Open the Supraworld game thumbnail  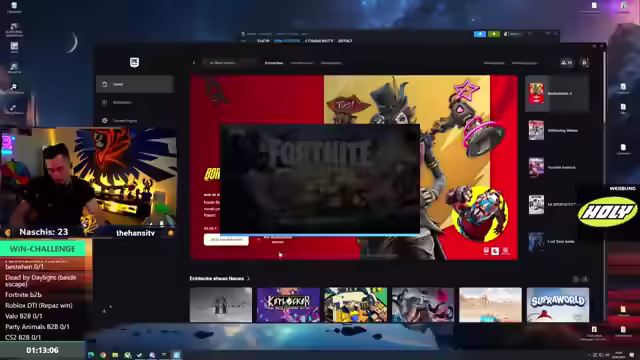click(558, 304)
